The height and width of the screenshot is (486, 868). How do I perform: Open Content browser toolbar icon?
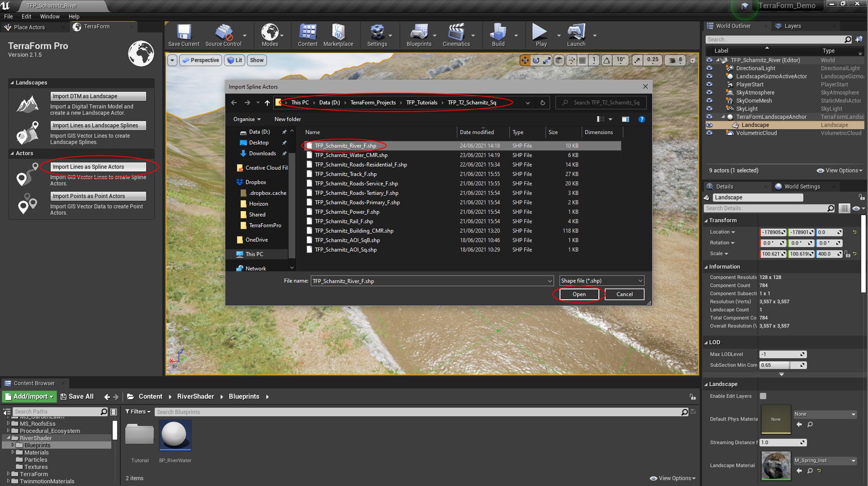(307, 35)
